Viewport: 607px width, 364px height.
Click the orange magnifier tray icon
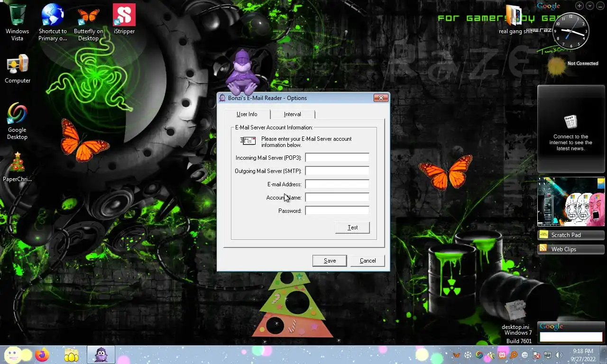click(x=514, y=355)
